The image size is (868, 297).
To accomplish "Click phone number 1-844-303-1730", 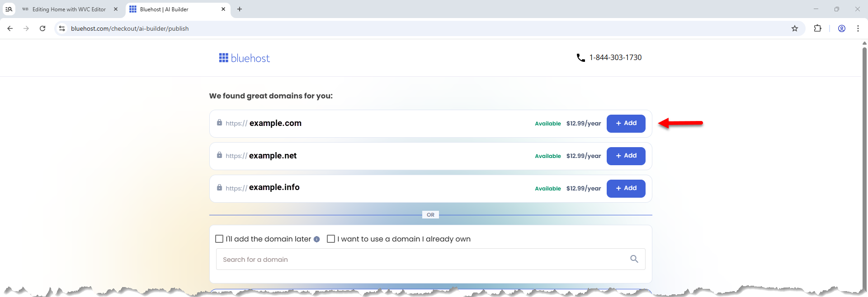I will 615,57.
